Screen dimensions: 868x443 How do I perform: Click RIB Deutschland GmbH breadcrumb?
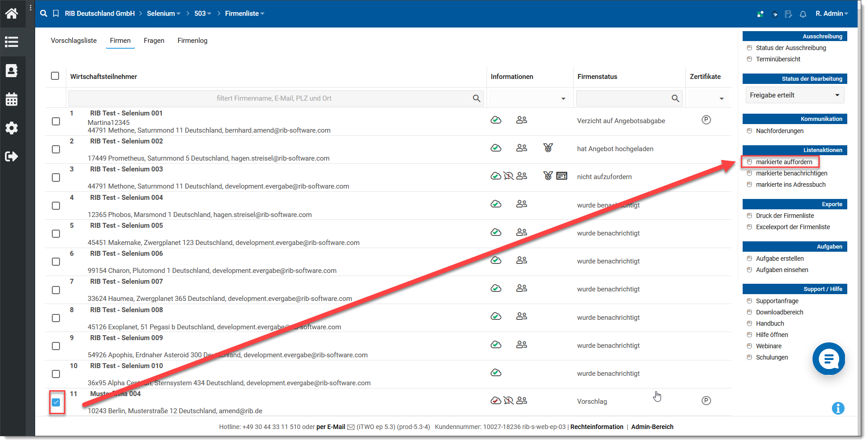pyautogui.click(x=100, y=14)
